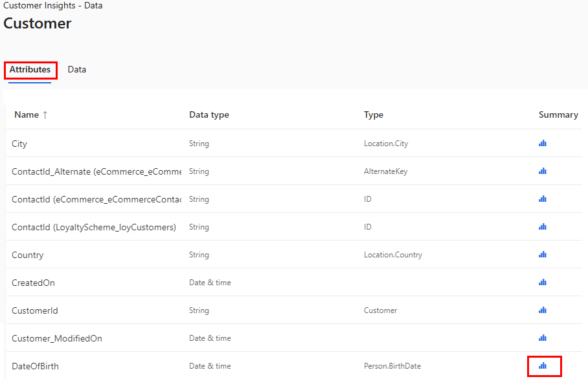Switch to the Data tab
Image resolution: width=588 pixels, height=379 pixels.
76,69
